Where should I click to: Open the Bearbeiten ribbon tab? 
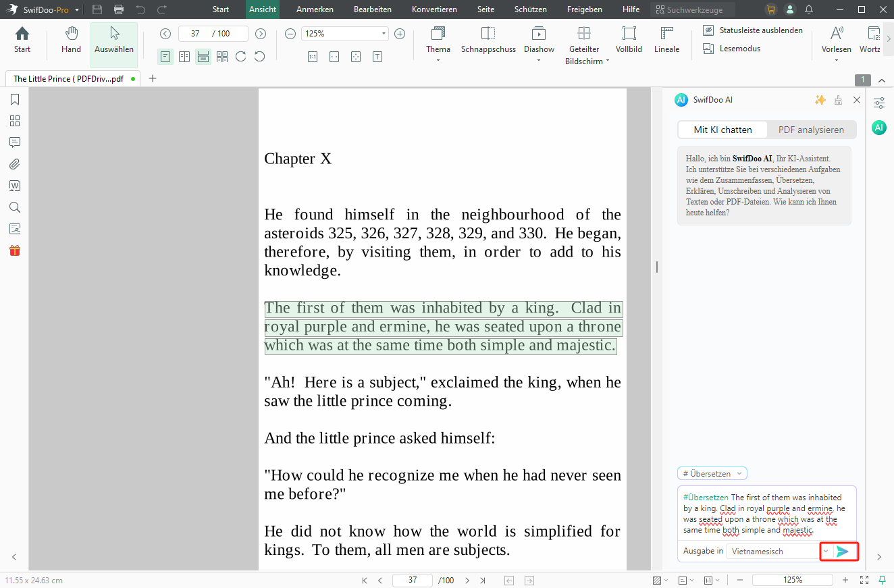coord(373,9)
